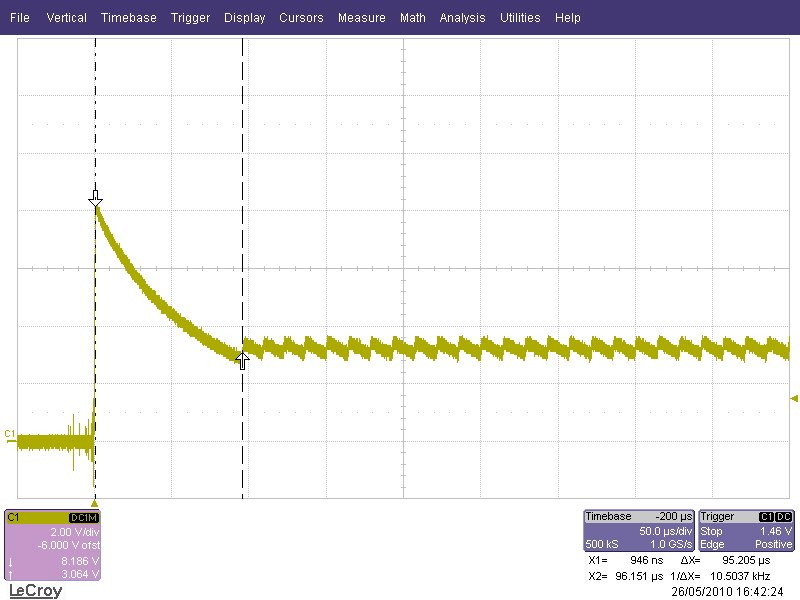Click the Positive slope text
Screen dimensions: 800x600
(773, 544)
